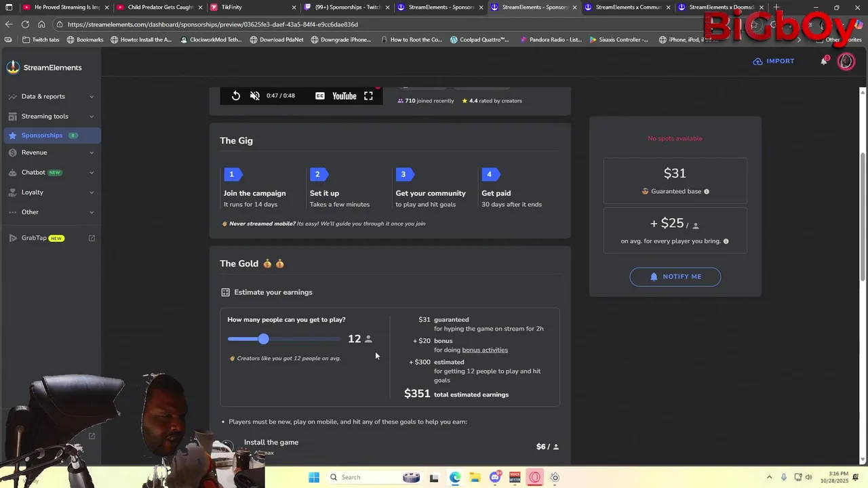Click the replay icon on video player

click(236, 96)
